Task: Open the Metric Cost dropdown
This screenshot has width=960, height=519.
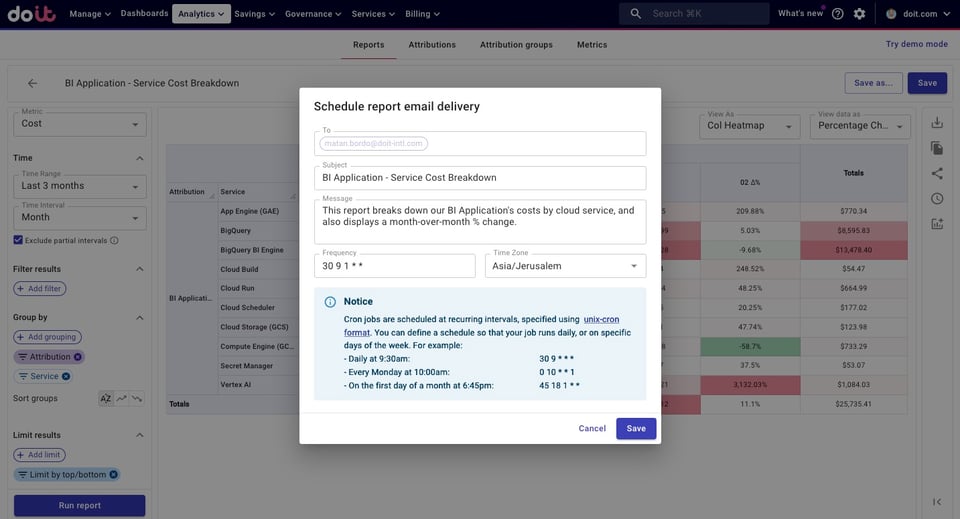Action: tap(80, 124)
